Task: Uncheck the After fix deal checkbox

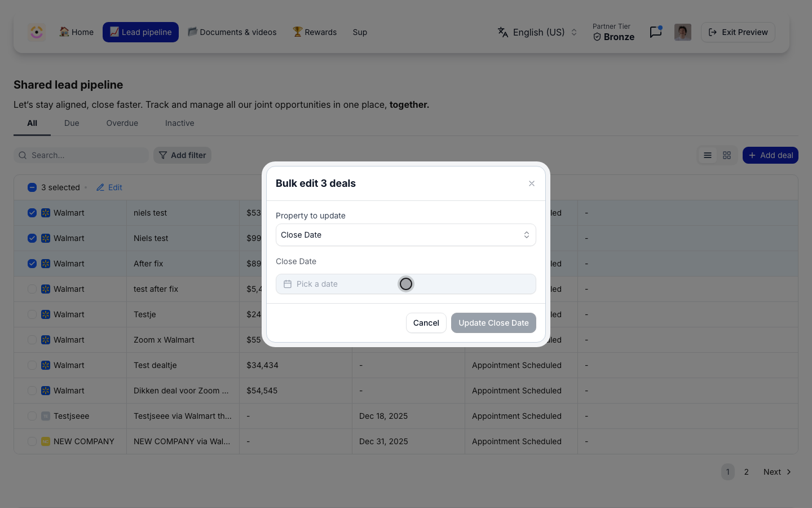Action: click(32, 264)
